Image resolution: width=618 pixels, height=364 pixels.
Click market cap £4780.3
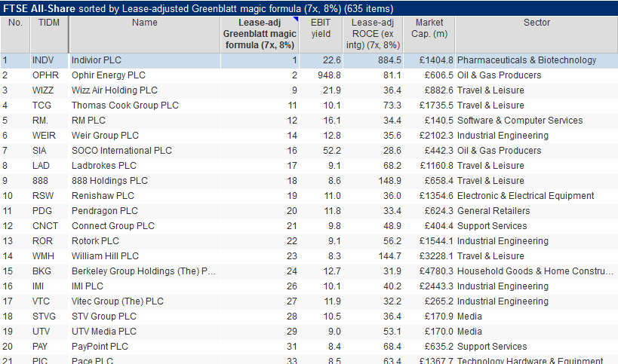(x=436, y=271)
